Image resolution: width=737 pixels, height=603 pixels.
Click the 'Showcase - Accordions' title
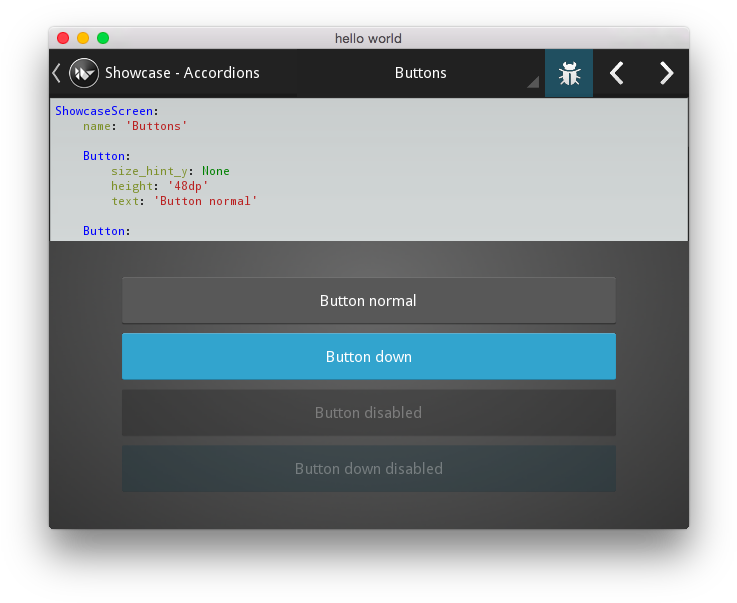pyautogui.click(x=182, y=73)
